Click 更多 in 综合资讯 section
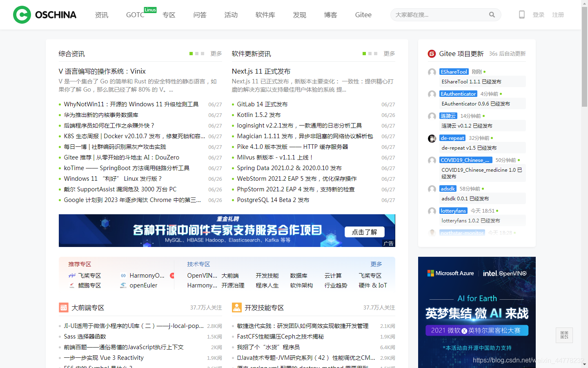Screen dimensions: 588x368 216,54
